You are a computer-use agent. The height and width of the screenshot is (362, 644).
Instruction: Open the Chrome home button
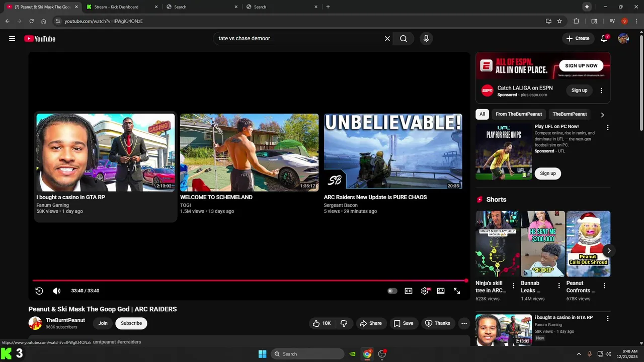click(x=43, y=21)
